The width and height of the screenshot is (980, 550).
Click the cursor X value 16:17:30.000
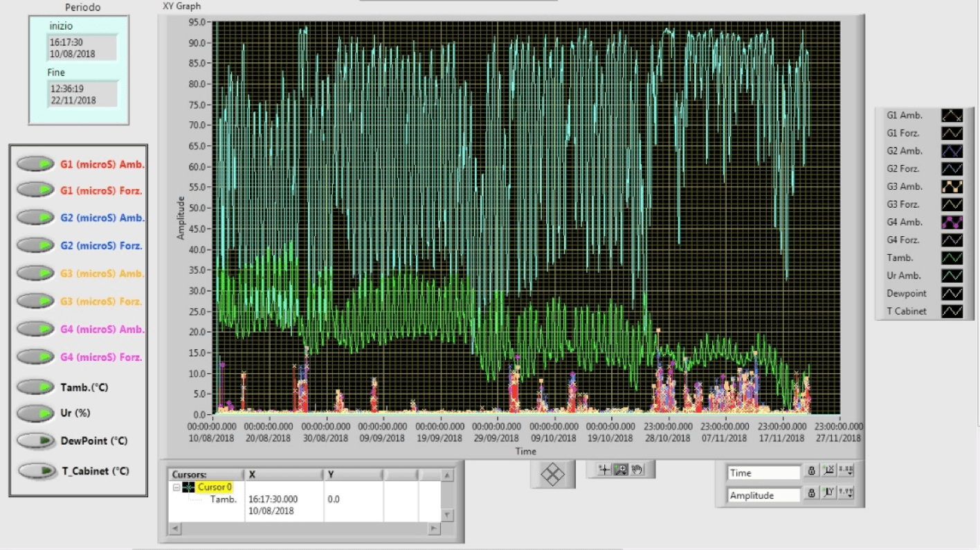pyautogui.click(x=273, y=499)
